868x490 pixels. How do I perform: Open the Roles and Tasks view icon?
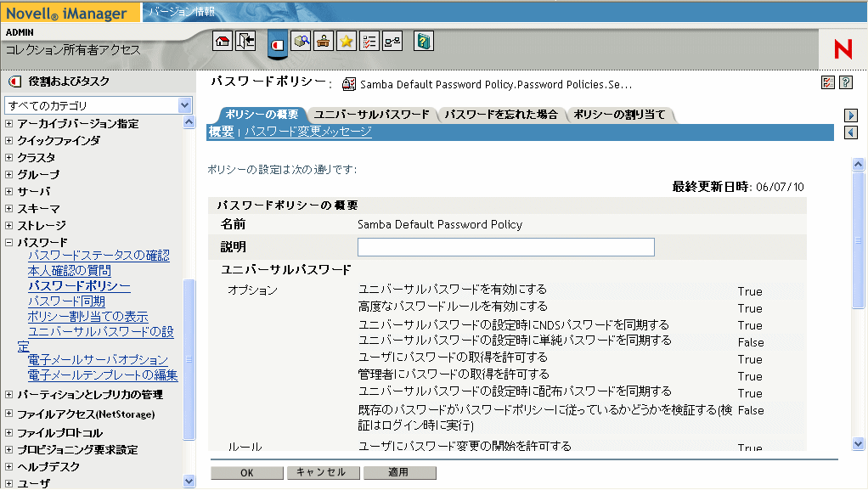pos(278,44)
